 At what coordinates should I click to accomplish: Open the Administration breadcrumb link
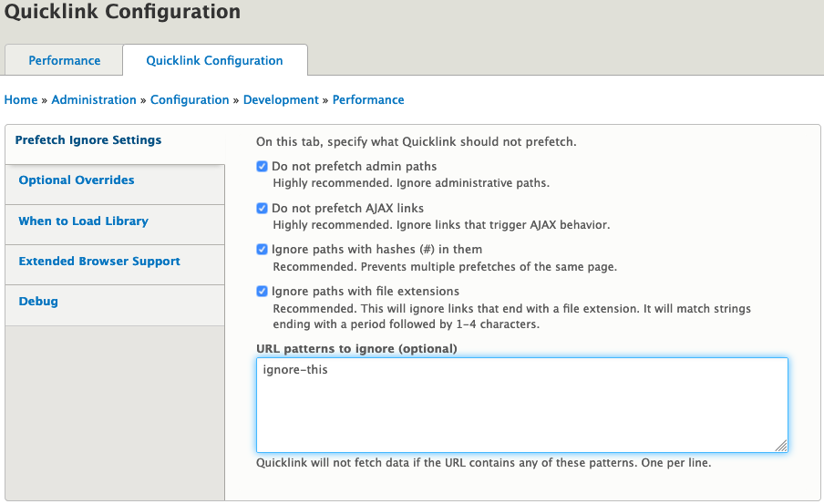pos(94,100)
